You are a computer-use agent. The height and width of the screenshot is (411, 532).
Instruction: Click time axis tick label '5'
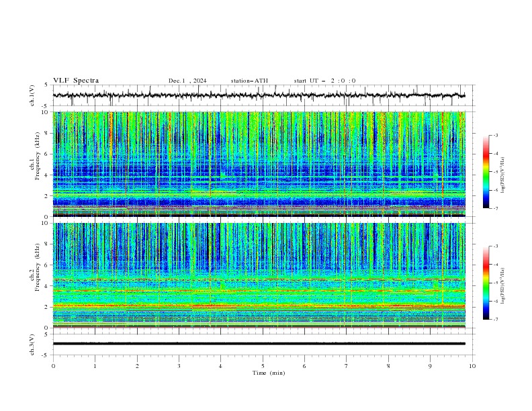[x=263, y=366]
